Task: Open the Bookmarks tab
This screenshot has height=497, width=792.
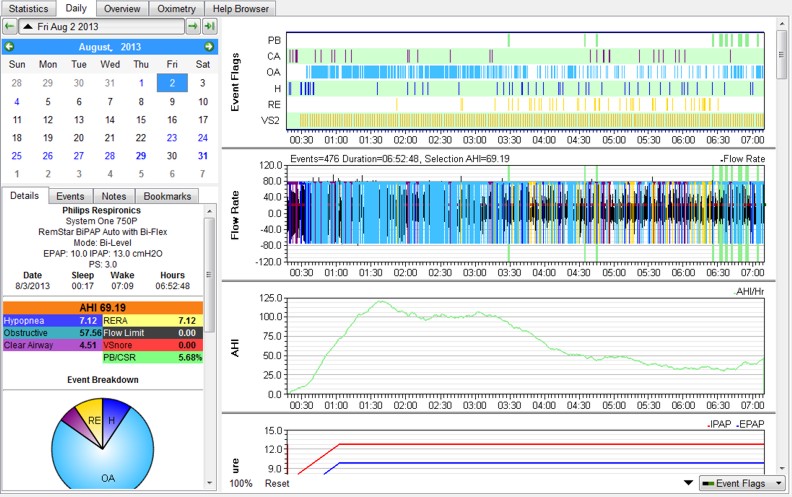Action: tap(166, 196)
